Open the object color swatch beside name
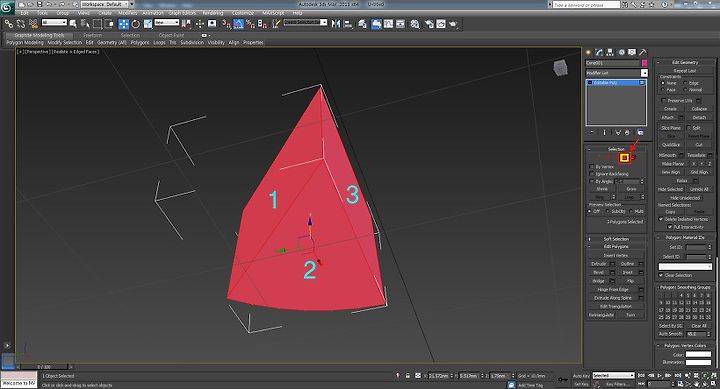Viewport: 720px width, 389px height. [x=645, y=62]
